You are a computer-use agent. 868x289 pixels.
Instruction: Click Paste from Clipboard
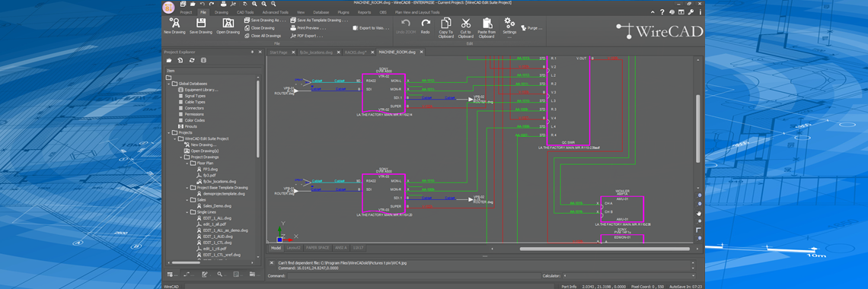487,27
